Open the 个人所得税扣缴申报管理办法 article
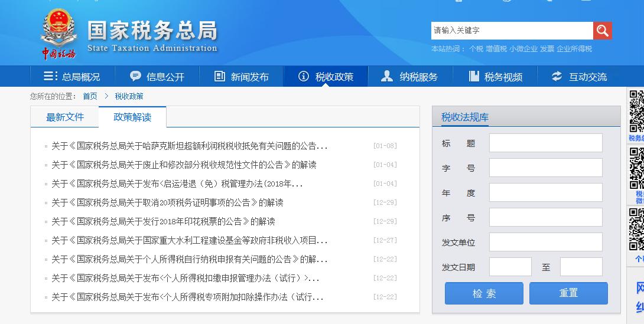644x324 pixels. pos(186,278)
